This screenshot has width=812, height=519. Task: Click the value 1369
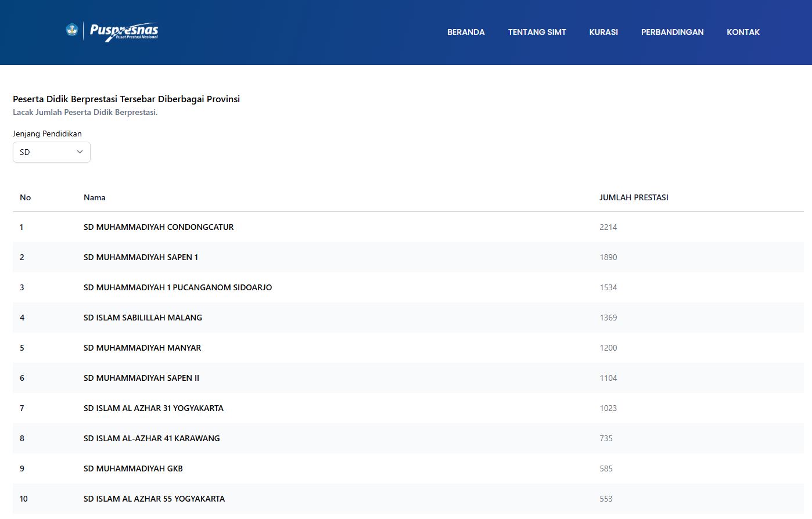(x=608, y=318)
